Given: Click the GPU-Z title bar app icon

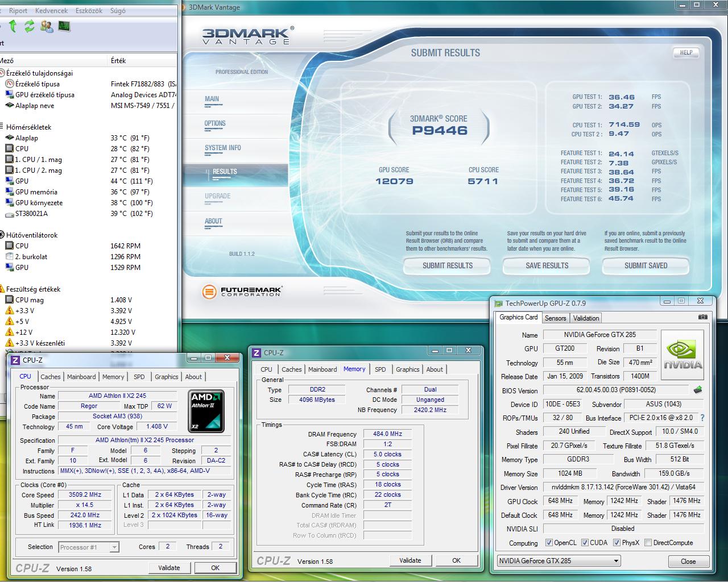Looking at the screenshot, I should (499, 304).
